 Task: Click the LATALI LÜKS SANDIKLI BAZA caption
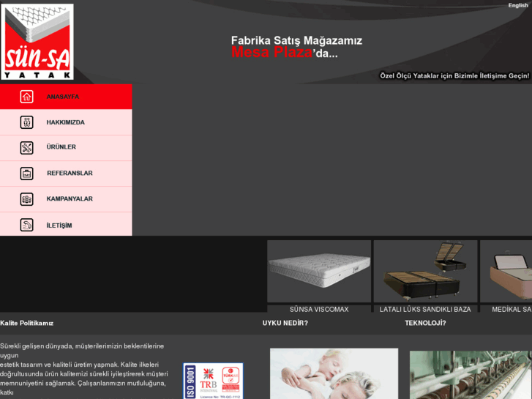[425, 310]
